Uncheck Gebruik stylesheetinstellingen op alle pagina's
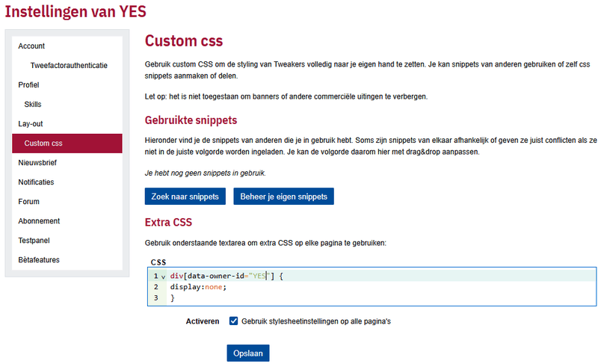Viewport: 598px width, 364px height. (235, 321)
